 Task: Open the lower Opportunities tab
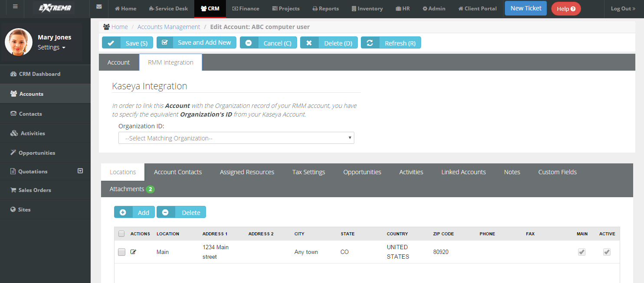tap(362, 172)
